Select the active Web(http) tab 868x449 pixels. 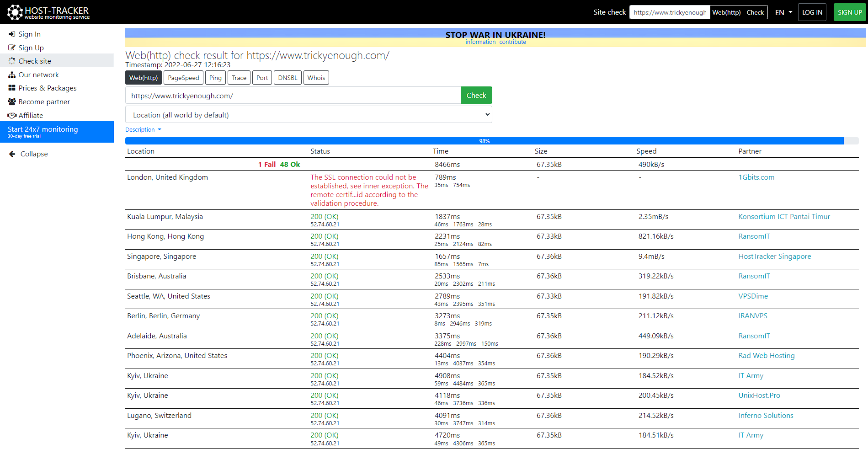point(144,78)
